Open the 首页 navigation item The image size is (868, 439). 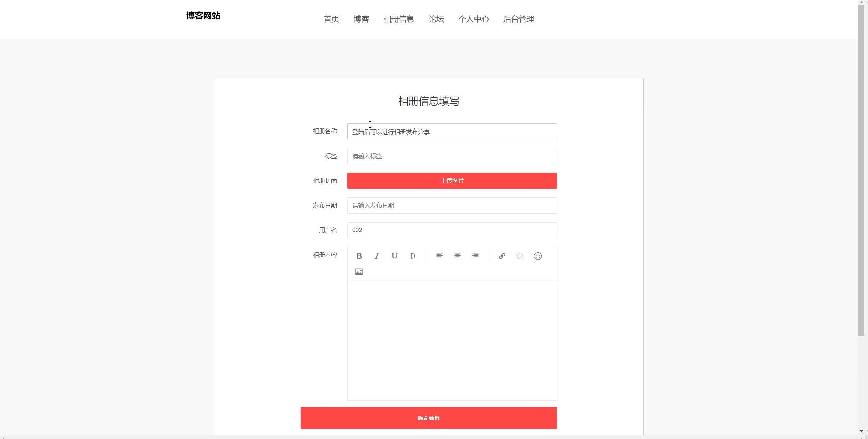[331, 19]
